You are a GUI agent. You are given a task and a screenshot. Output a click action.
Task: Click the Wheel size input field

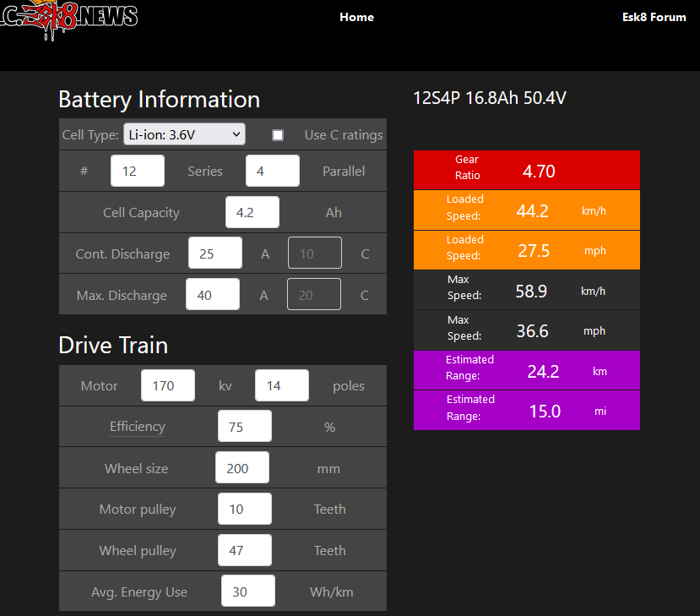coord(242,467)
